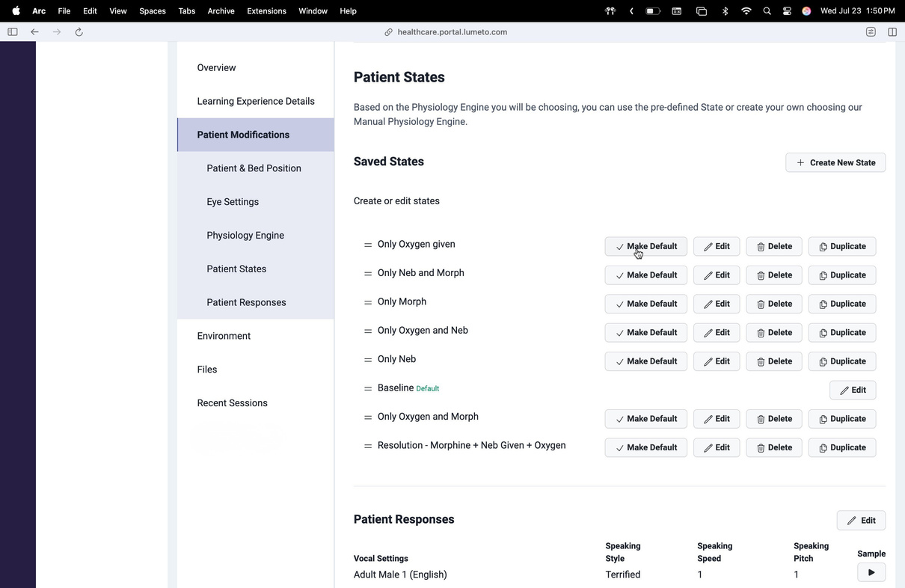Viewport: 905px width, 588px height.
Task: Click the address bar URL field
Action: point(452,32)
